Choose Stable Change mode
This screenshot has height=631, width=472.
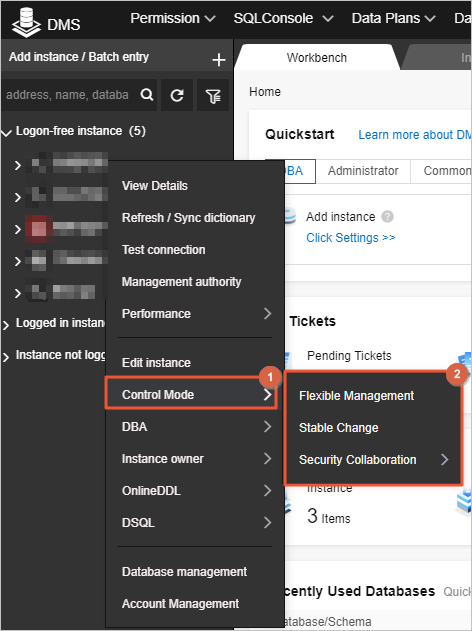tap(338, 428)
